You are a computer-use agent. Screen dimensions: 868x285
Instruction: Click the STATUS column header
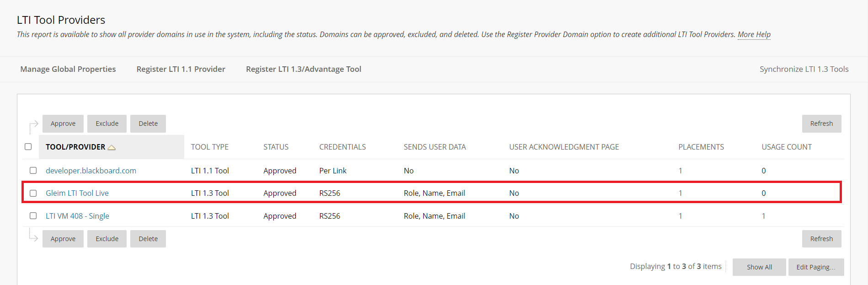click(276, 147)
